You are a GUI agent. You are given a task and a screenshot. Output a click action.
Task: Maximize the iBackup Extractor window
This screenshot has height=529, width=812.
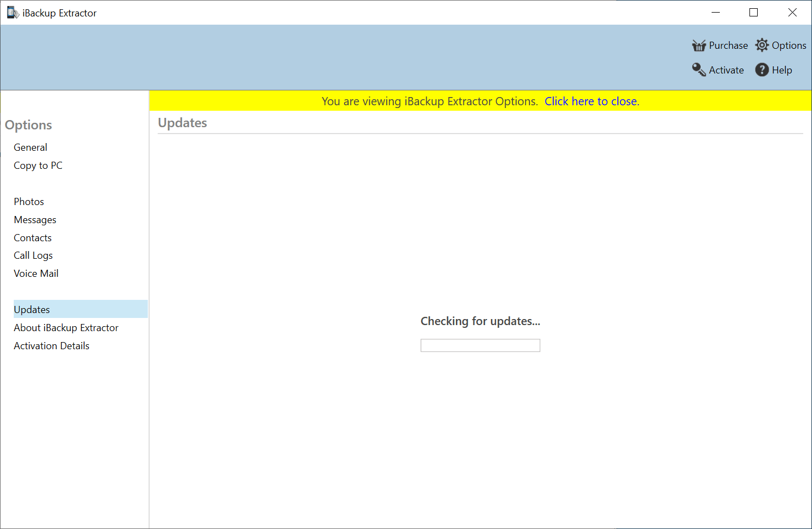[x=754, y=13]
